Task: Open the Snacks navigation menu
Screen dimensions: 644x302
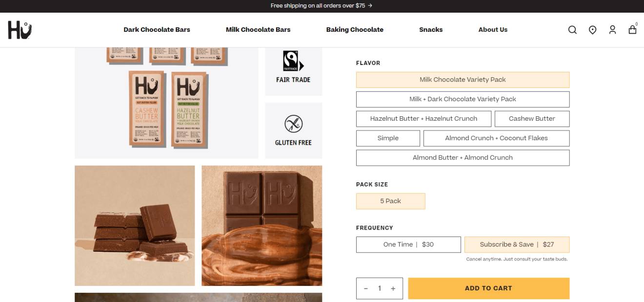Action: (431, 30)
